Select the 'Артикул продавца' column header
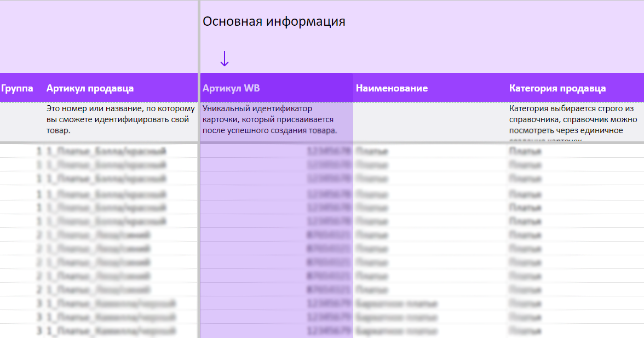This screenshot has width=644, height=338. click(90, 88)
